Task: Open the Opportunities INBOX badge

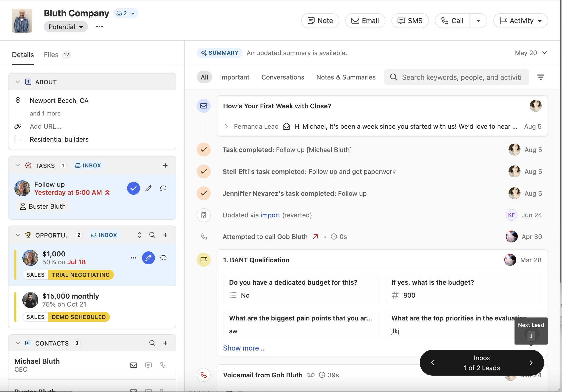Action: point(104,235)
